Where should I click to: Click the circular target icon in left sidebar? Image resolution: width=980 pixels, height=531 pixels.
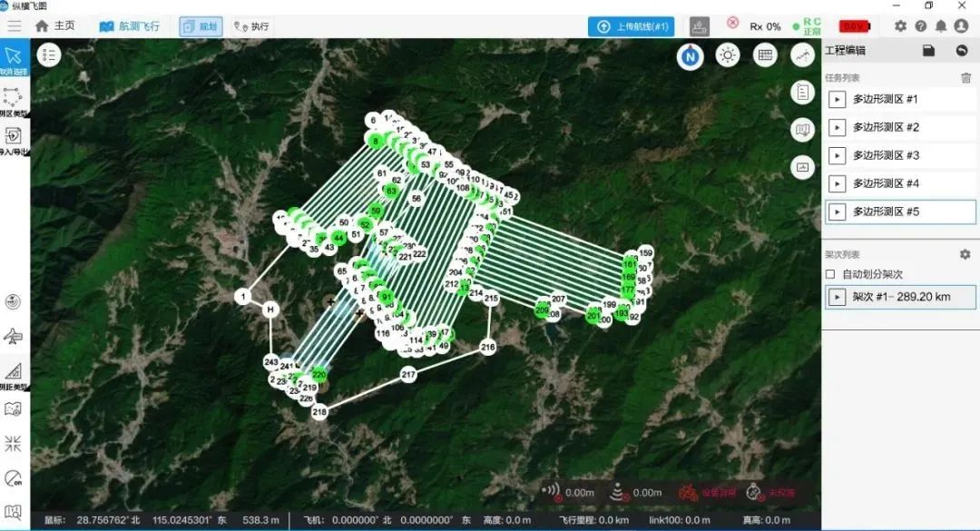tap(13, 301)
